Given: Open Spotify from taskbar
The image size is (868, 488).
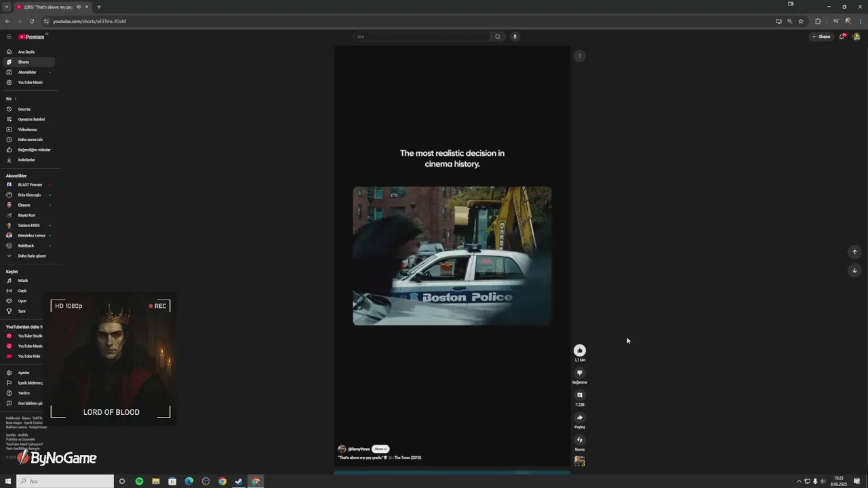Looking at the screenshot, I should click(x=139, y=481).
